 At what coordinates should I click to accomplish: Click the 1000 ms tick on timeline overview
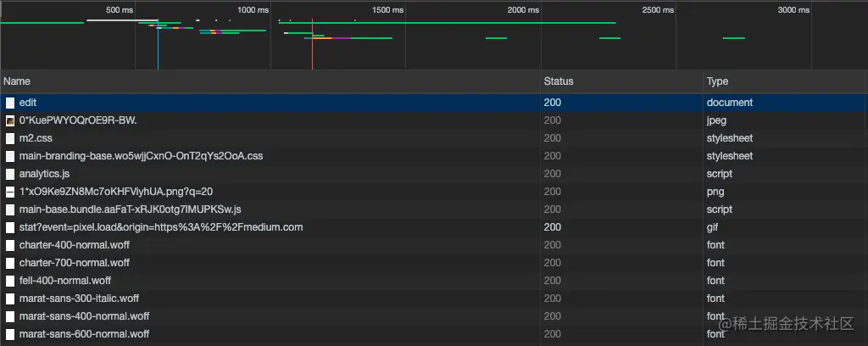(x=253, y=10)
